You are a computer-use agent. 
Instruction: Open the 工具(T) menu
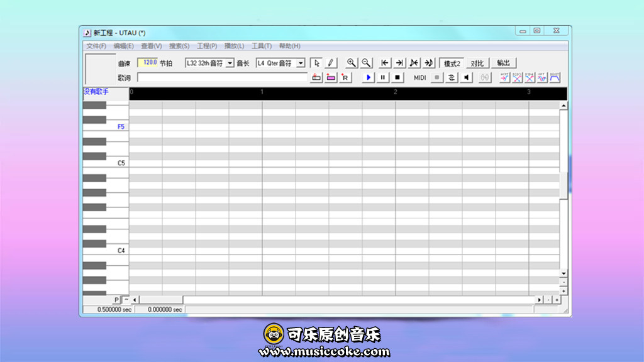[x=262, y=46]
